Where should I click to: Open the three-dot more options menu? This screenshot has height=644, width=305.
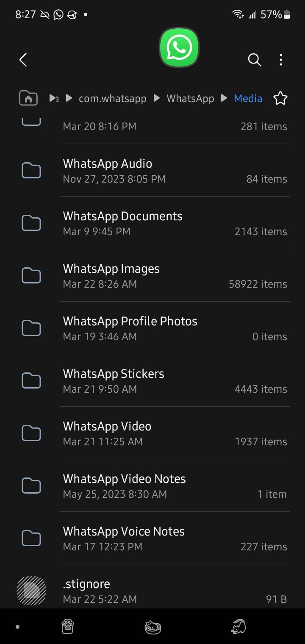click(281, 60)
